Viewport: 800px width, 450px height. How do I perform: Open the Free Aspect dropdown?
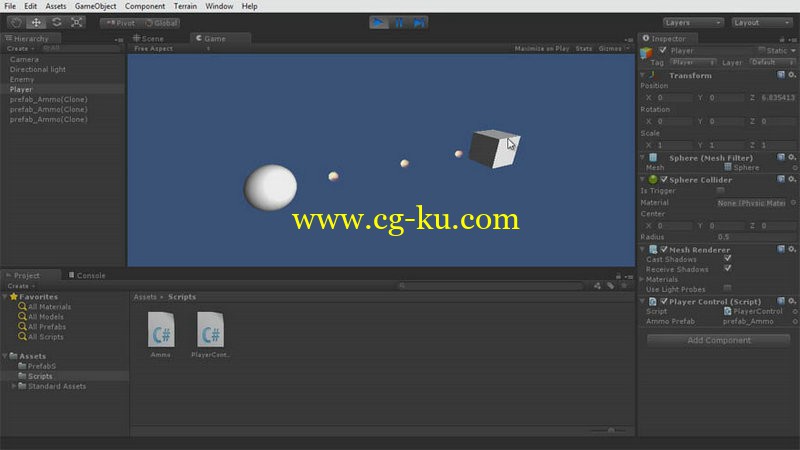(x=172, y=48)
